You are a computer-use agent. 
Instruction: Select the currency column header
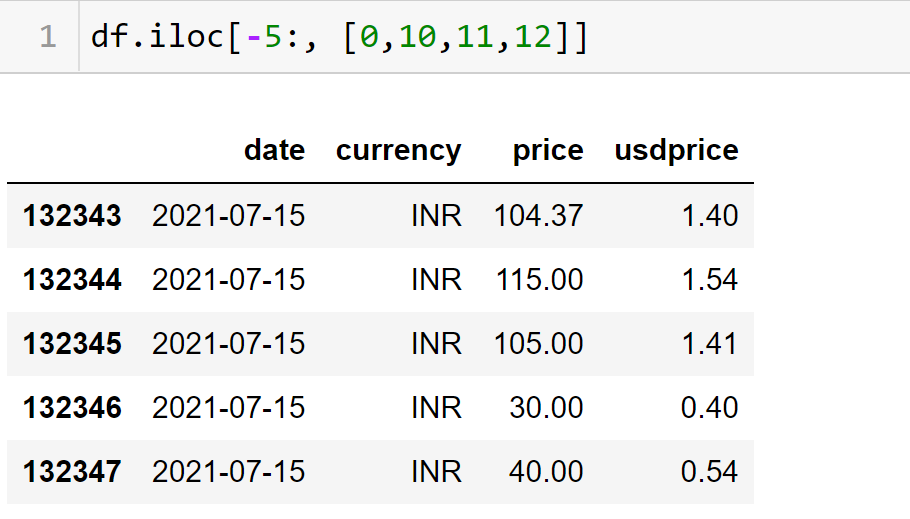[398, 150]
